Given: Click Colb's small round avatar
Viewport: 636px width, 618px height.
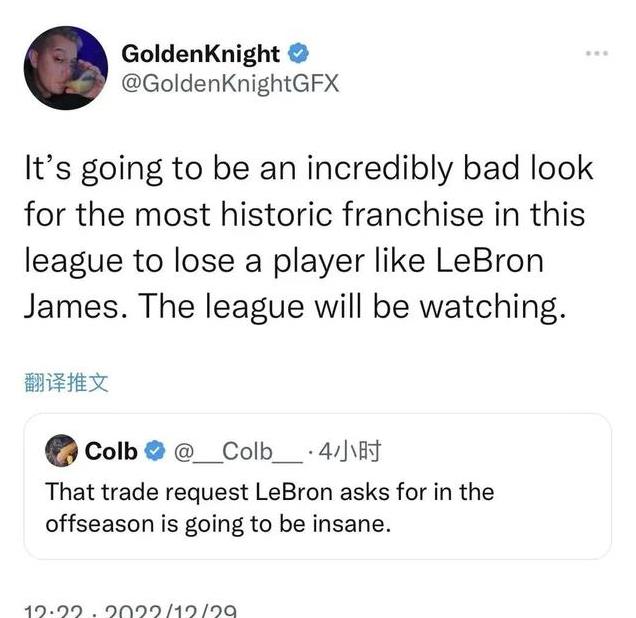Looking at the screenshot, I should 61,450.
